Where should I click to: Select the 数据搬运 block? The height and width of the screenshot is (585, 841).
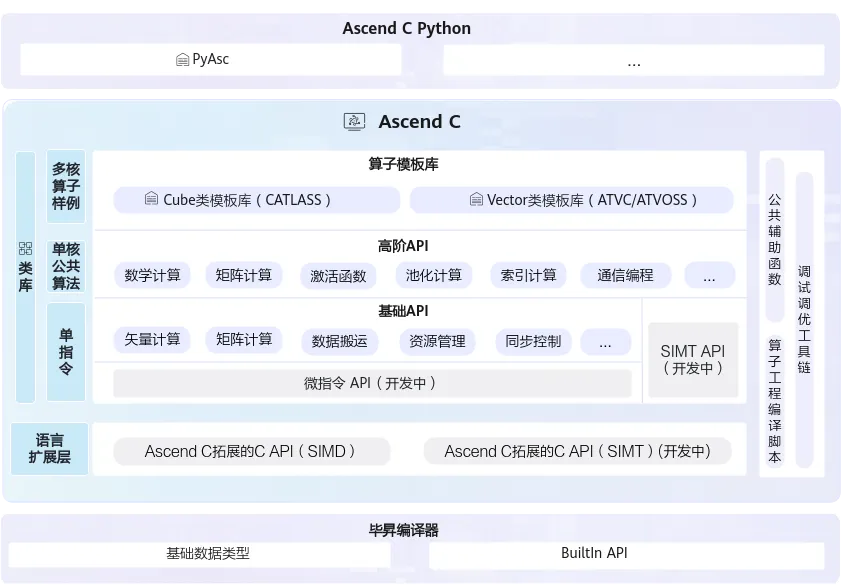(x=339, y=341)
